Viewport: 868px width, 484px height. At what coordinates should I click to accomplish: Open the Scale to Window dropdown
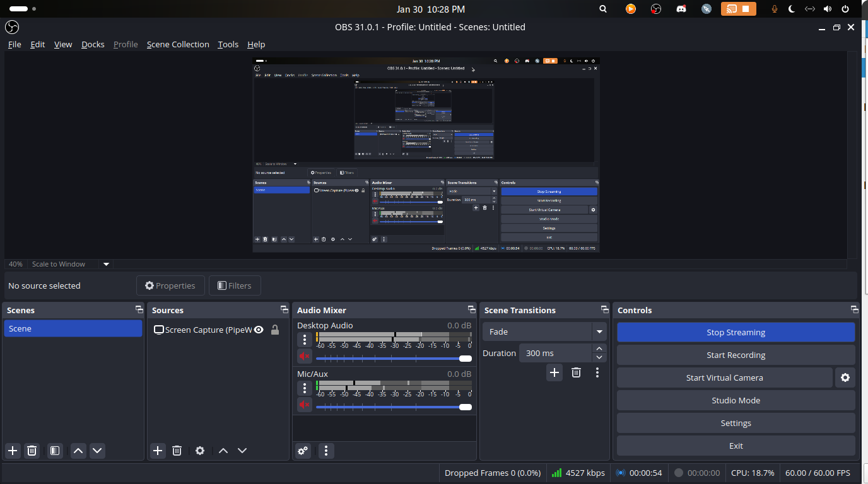click(105, 264)
